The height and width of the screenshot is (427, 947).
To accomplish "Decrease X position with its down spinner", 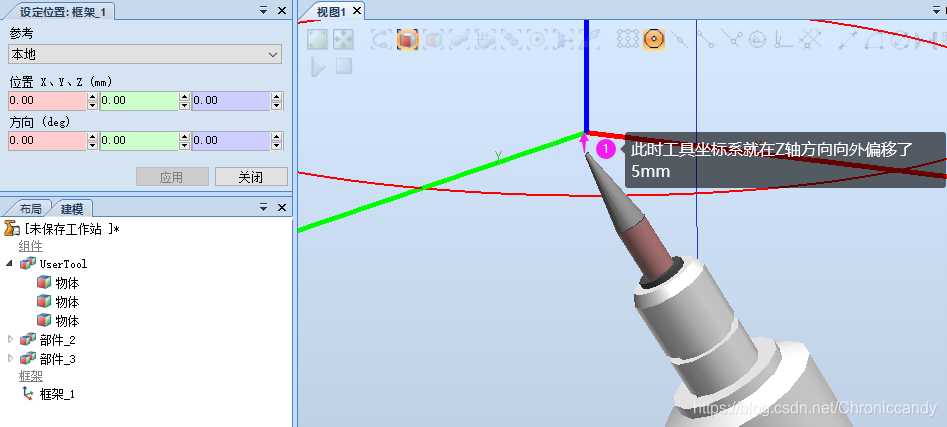I will point(92,105).
